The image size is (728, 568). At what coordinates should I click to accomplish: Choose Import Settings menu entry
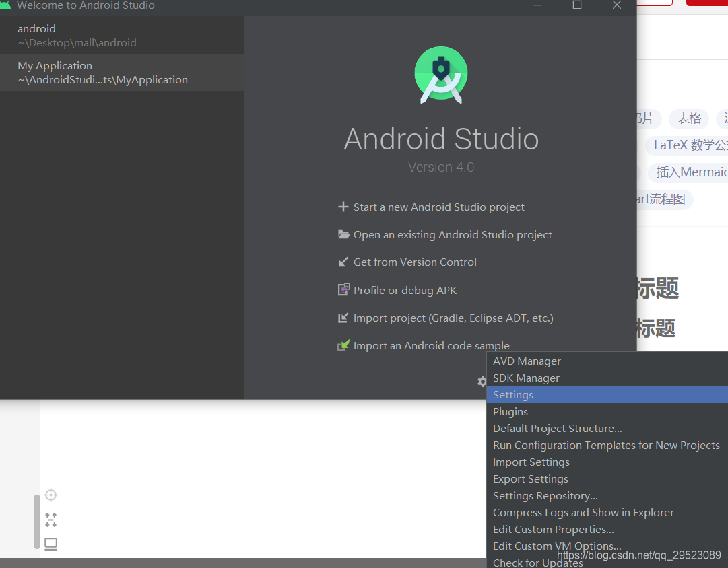tap(607, 462)
